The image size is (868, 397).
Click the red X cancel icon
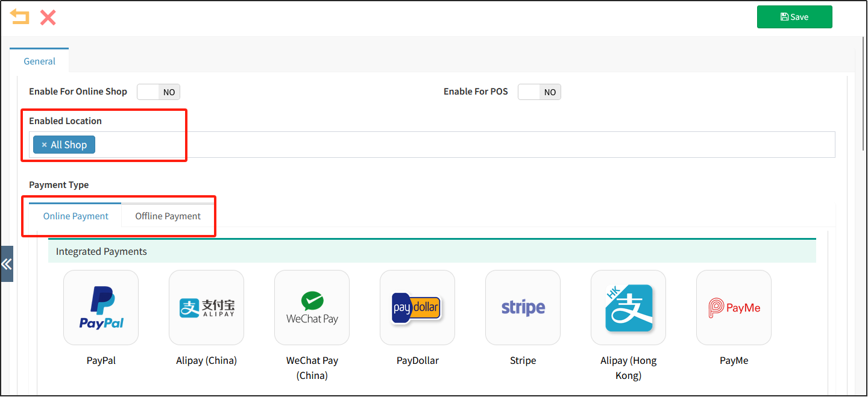(x=47, y=17)
